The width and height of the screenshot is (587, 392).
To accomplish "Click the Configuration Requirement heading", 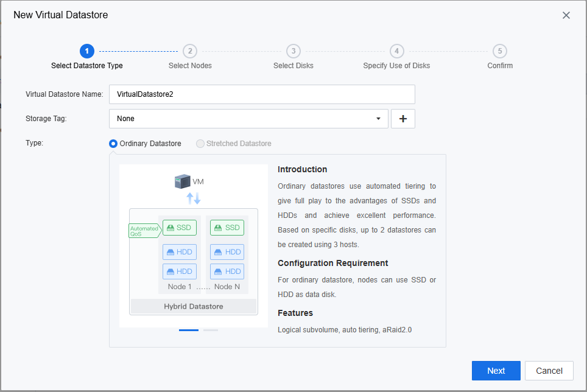I will tap(333, 264).
